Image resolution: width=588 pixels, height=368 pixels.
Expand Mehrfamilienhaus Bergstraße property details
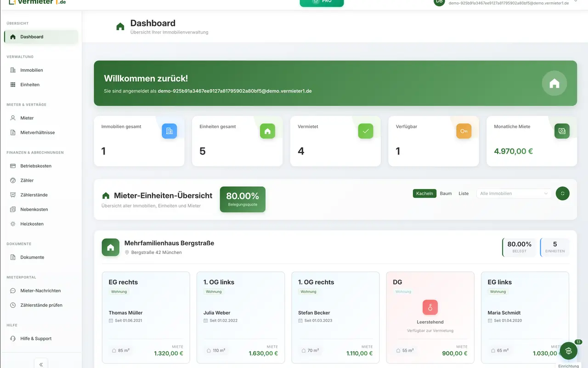169,243
